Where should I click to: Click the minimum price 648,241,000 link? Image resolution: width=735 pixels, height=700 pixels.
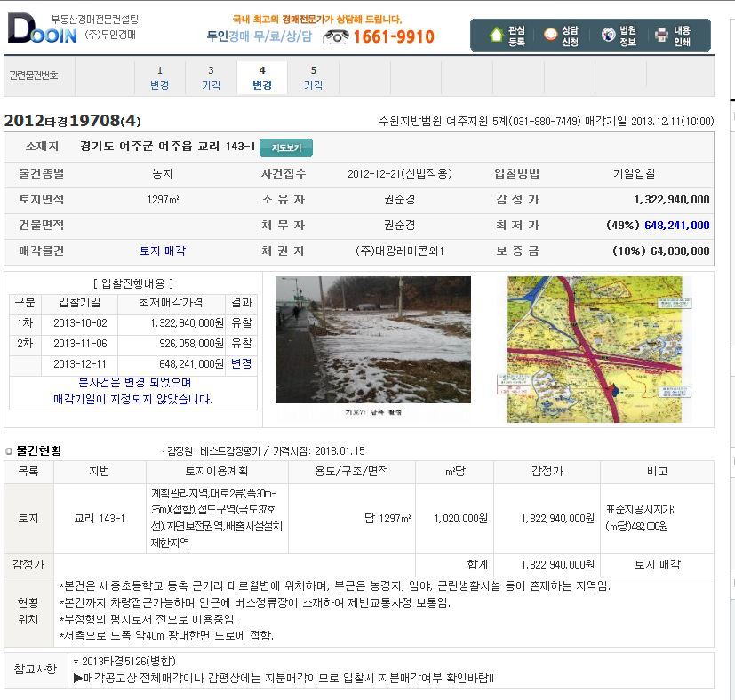(x=677, y=226)
